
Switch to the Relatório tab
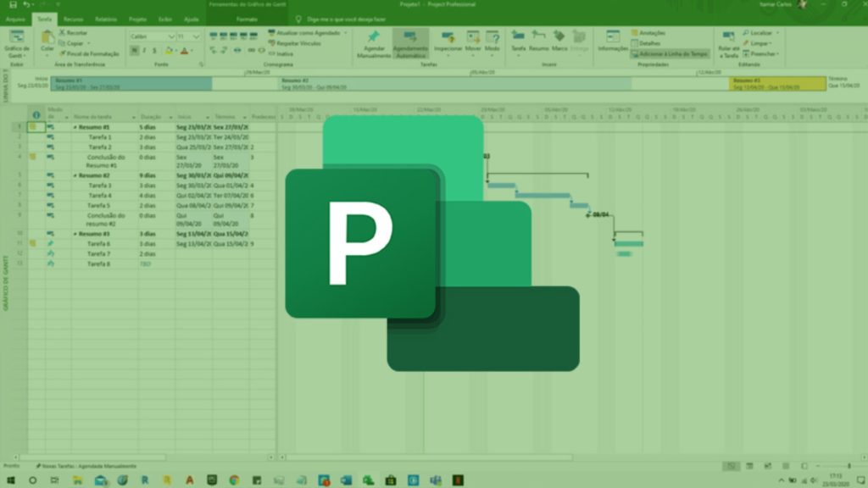pos(106,19)
